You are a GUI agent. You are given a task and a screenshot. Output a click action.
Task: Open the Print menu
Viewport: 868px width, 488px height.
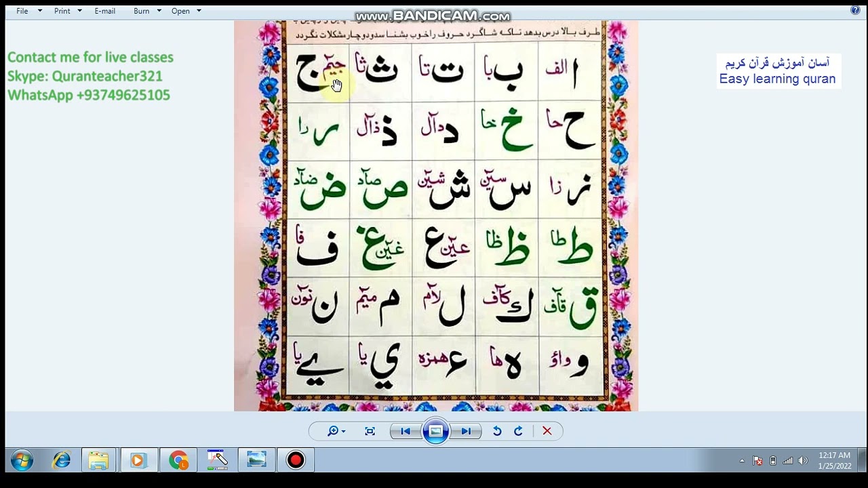tap(62, 11)
